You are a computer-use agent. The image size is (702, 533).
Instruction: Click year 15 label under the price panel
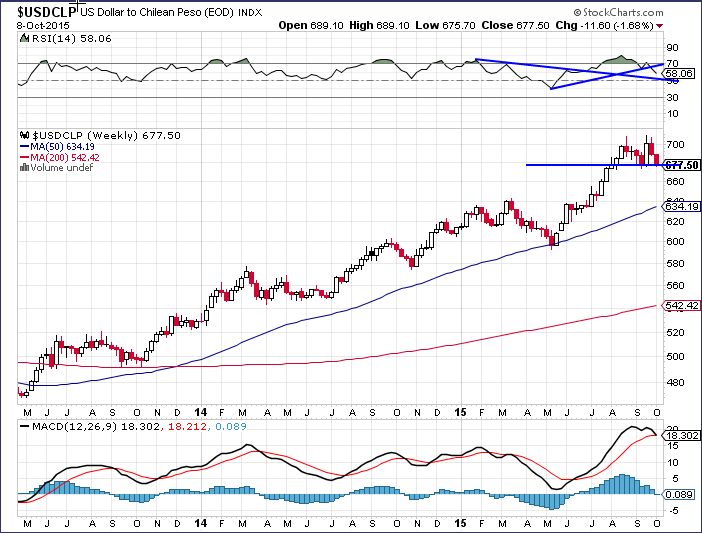(461, 412)
